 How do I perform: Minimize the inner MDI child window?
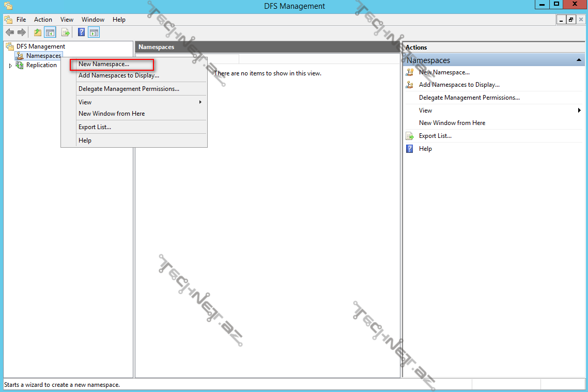(561, 20)
